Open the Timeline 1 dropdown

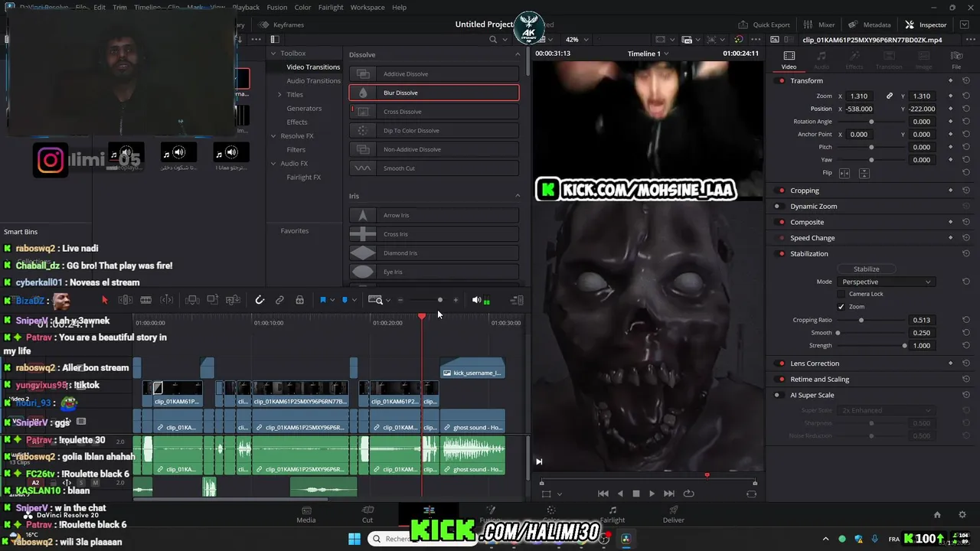coord(648,54)
